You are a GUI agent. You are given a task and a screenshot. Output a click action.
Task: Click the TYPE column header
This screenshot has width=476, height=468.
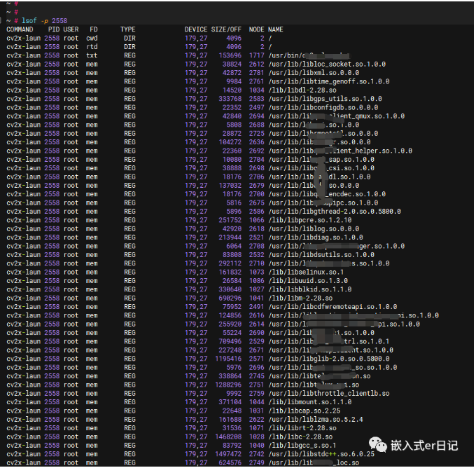[x=128, y=29]
